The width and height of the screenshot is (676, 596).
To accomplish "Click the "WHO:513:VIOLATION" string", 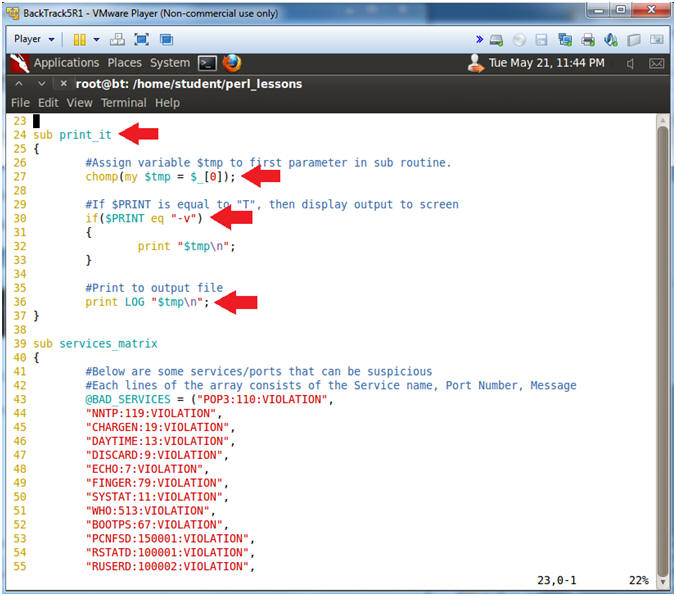I will click(147, 511).
